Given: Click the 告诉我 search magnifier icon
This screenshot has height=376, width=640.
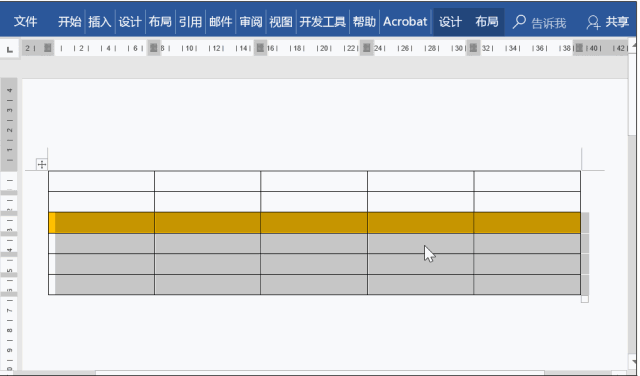Looking at the screenshot, I should [x=519, y=22].
